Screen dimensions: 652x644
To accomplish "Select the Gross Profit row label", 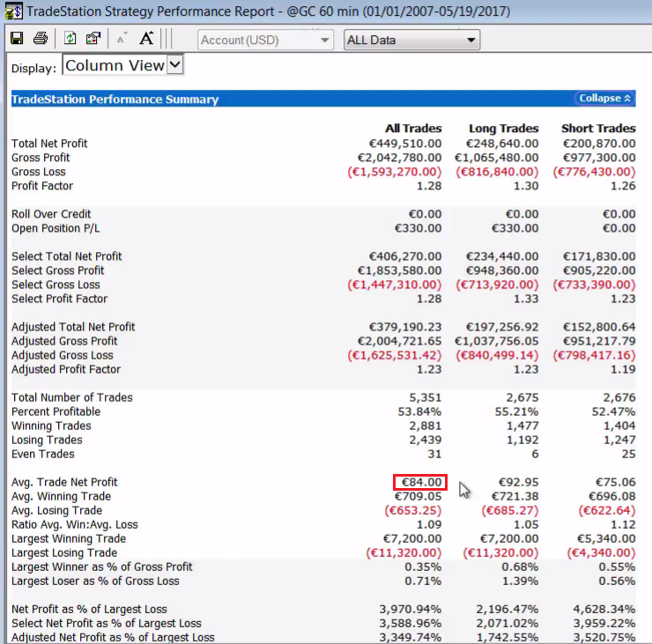I will coord(41,158).
